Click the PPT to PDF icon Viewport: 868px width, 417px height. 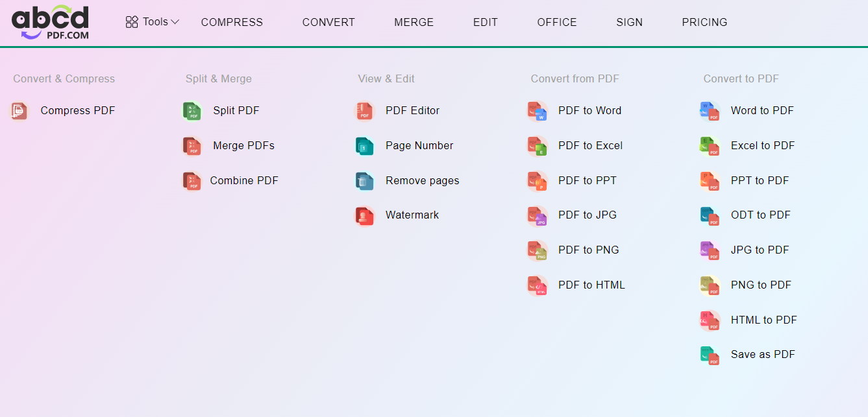710,181
